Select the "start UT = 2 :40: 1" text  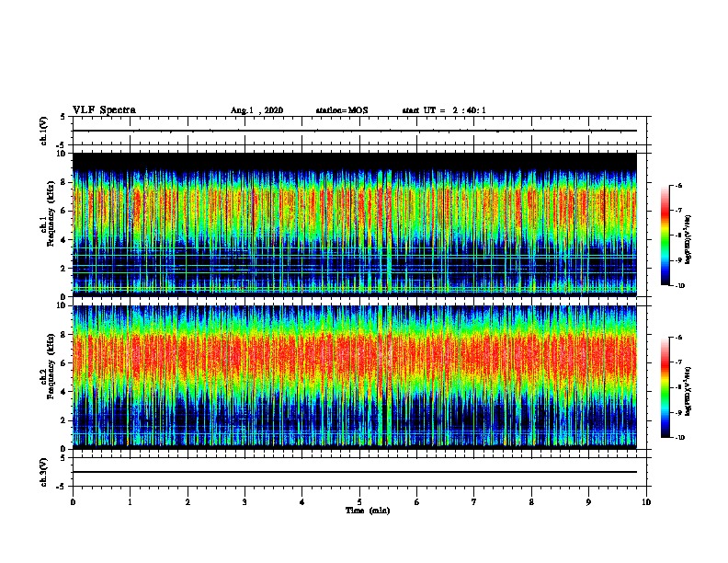click(x=444, y=110)
